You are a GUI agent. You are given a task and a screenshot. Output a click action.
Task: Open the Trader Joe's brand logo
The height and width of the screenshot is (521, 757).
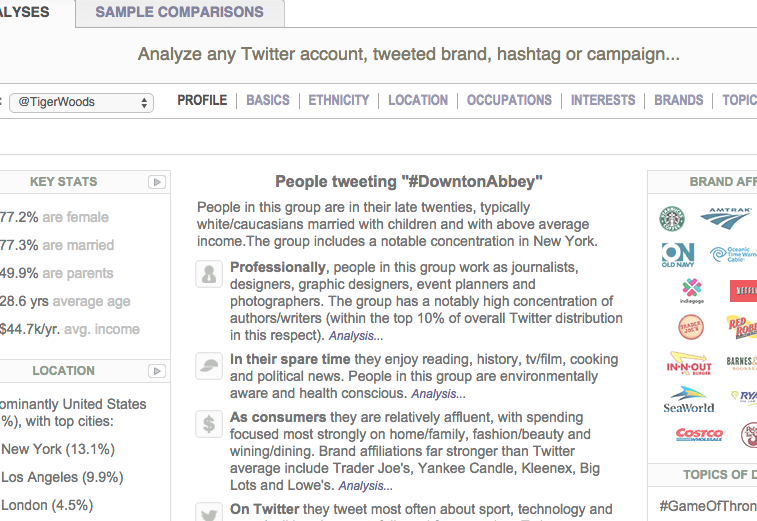click(691, 327)
